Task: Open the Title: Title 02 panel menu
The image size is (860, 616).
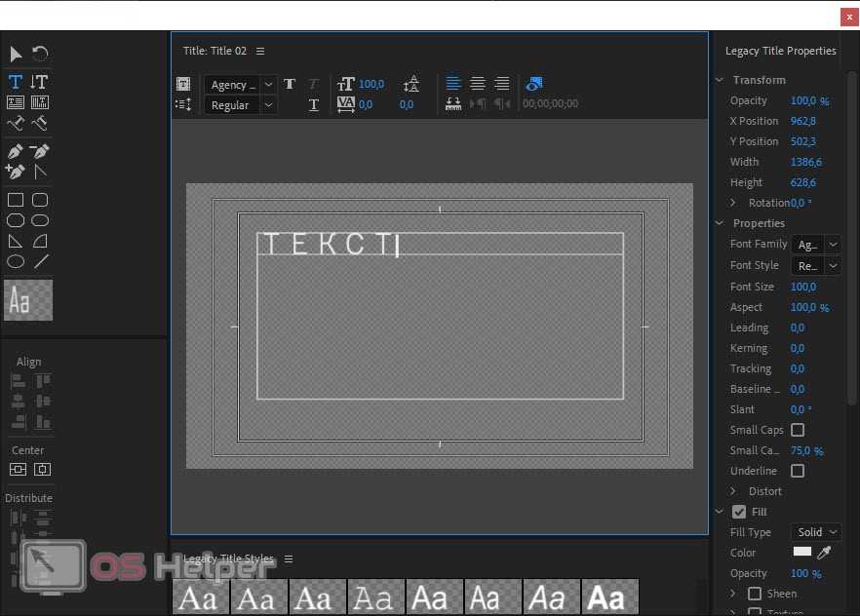Action: point(260,51)
